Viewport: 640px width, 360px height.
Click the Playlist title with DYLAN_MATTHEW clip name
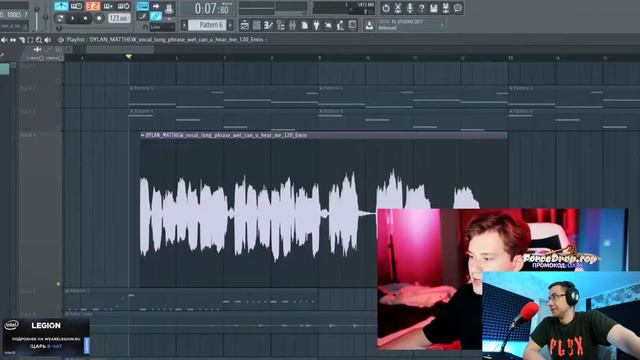click(x=165, y=40)
